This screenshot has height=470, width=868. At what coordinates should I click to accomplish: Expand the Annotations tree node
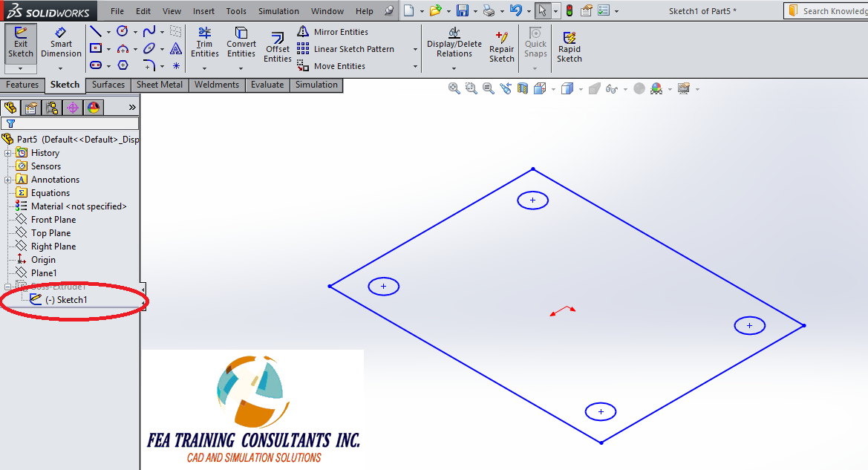pos(7,179)
